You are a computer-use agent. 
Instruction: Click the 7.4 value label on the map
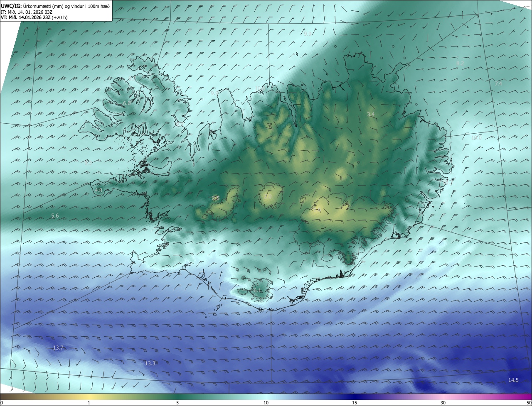pos(498,84)
